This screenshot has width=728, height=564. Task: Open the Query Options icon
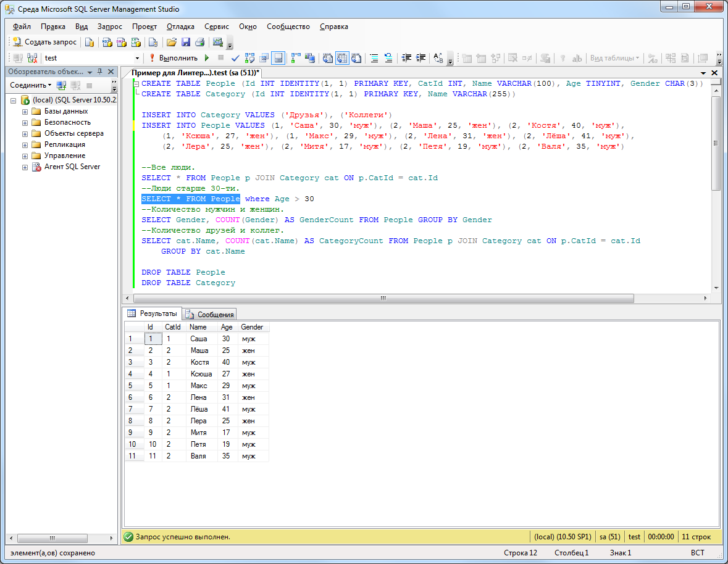tap(264, 58)
